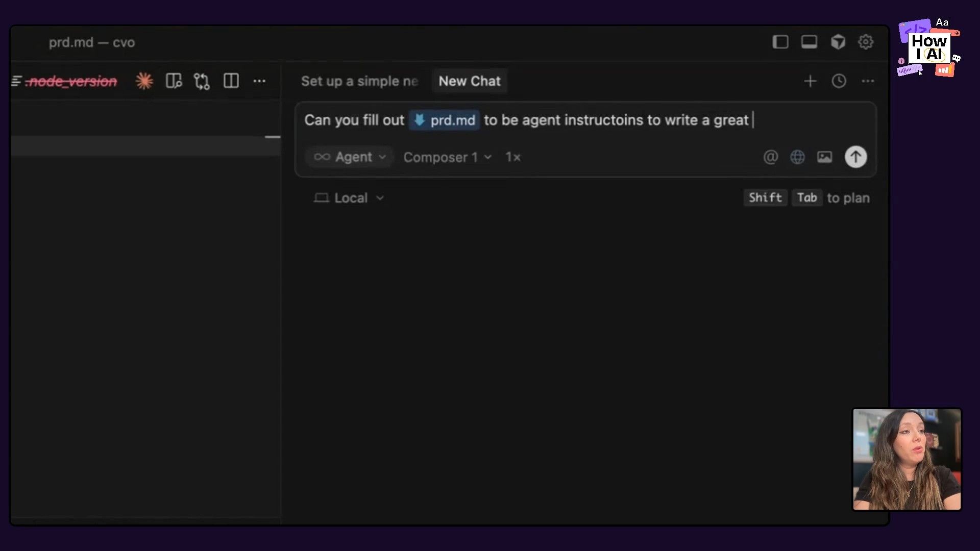
Task: Open the Agent mode dropdown
Action: [350, 157]
